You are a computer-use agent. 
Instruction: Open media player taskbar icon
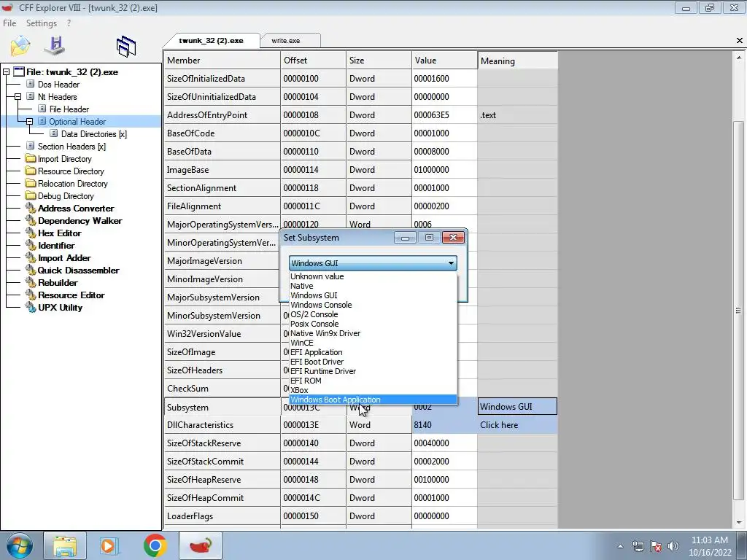point(108,545)
